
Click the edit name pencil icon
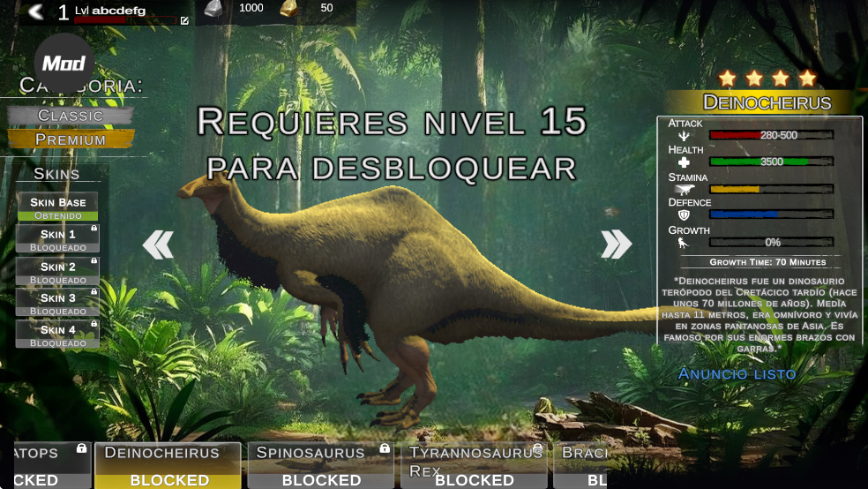pos(184,20)
